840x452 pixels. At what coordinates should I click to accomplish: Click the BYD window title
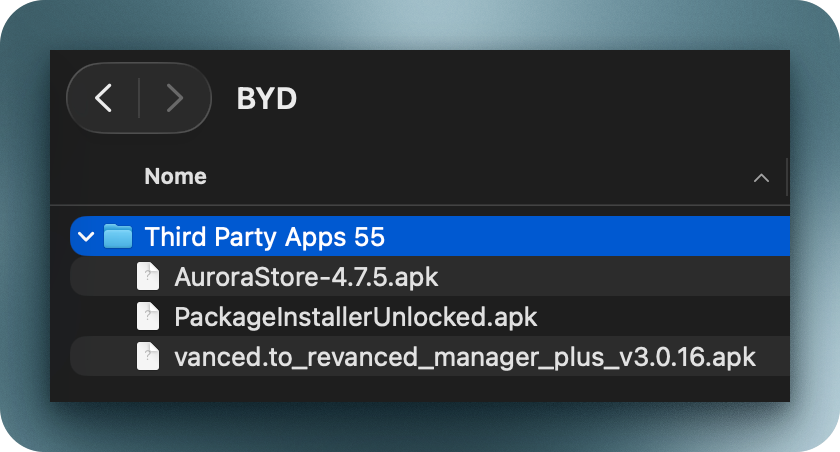(x=266, y=98)
